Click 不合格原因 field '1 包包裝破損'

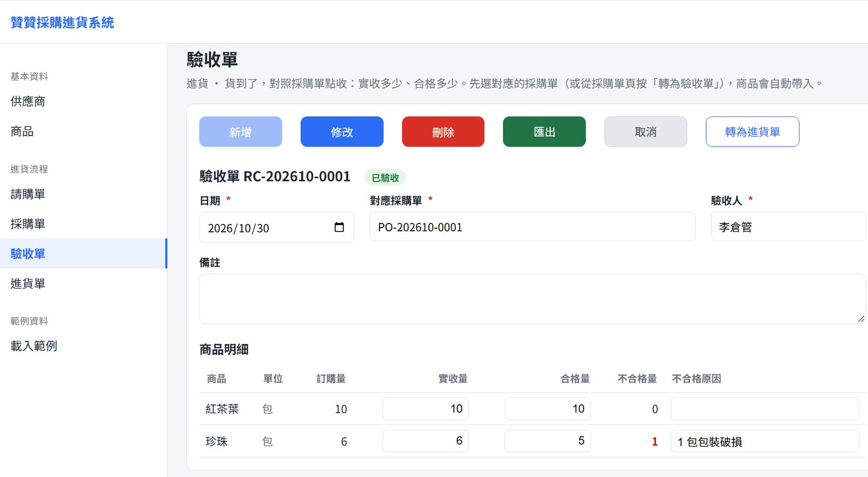coord(765,441)
